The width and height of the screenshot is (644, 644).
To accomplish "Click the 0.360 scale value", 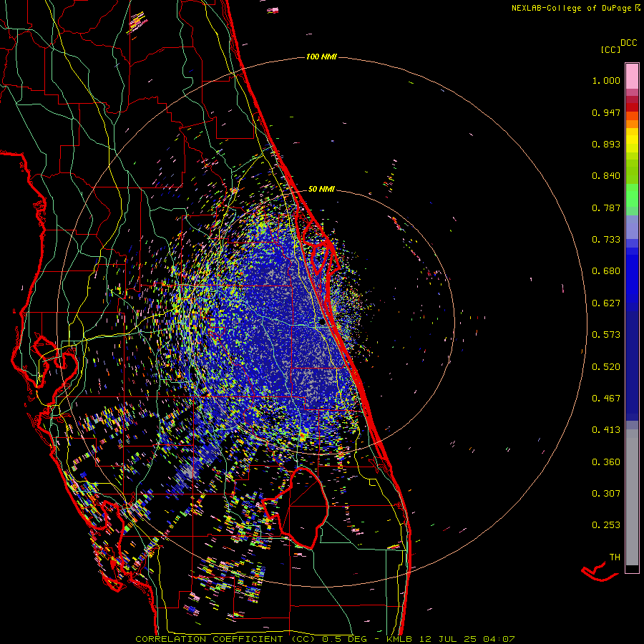I will tap(606, 462).
